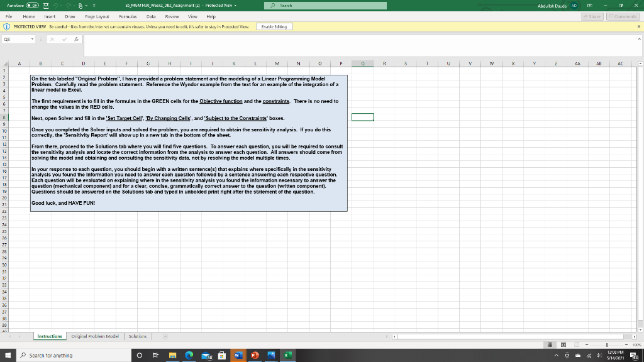
Task: Add a new sheet with plus icon
Action: click(x=167, y=336)
